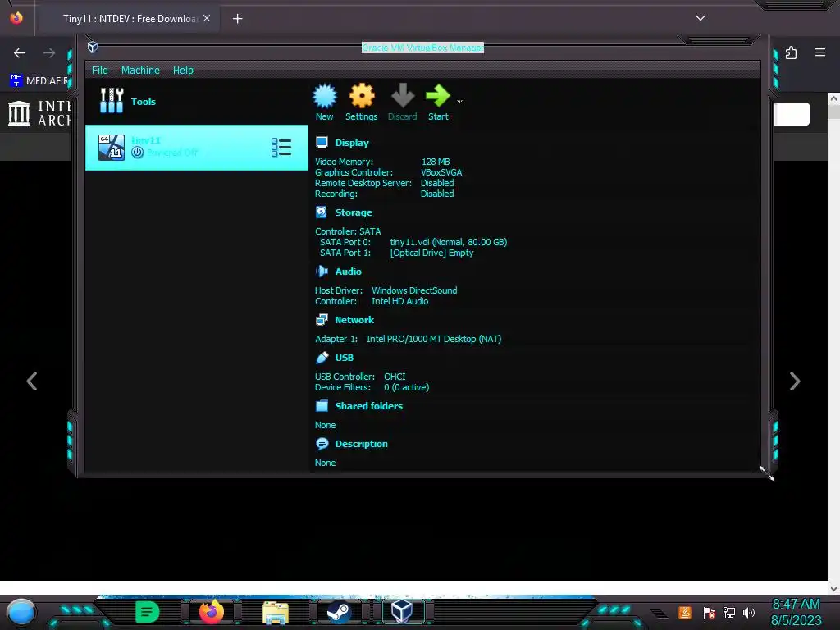Click "Intel PRO/1000 MT Desktop (NAT)" adapter text
This screenshot has height=630, width=840.
tap(434, 339)
